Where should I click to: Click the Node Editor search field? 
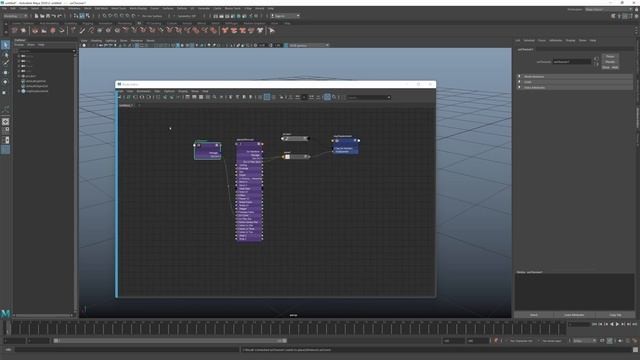tap(369, 97)
